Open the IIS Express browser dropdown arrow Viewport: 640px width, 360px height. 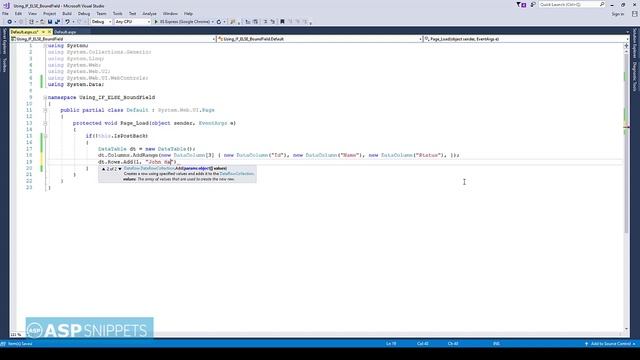(x=213, y=22)
